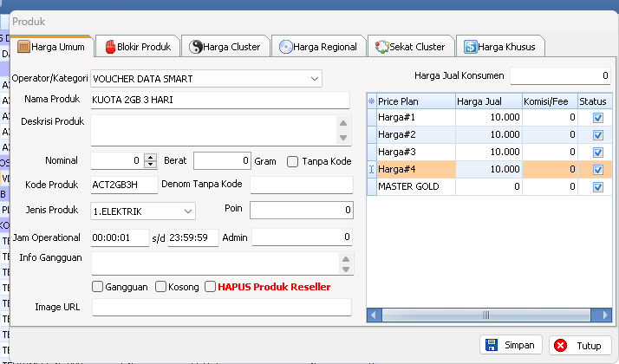619x364 pixels.
Task: Click Deskrisi Produk scroll down arrow
Action: (x=343, y=138)
